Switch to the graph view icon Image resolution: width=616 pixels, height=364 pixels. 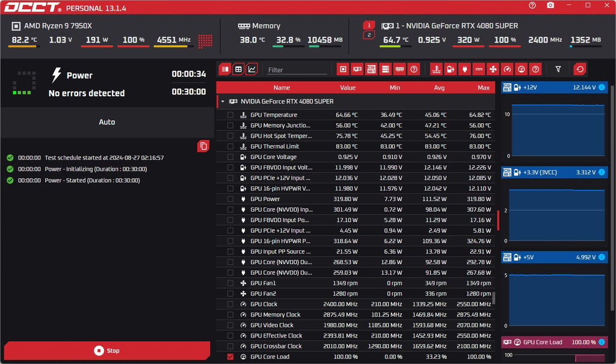click(x=252, y=69)
